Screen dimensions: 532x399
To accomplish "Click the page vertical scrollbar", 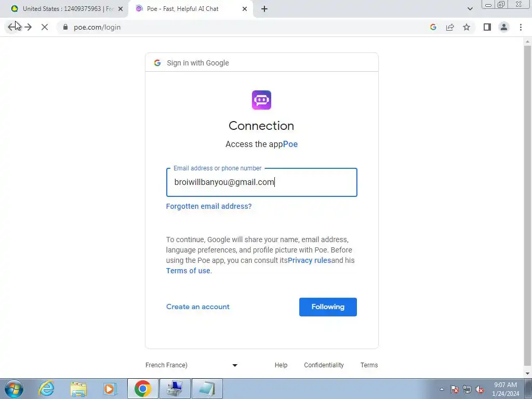I will click(x=527, y=207).
